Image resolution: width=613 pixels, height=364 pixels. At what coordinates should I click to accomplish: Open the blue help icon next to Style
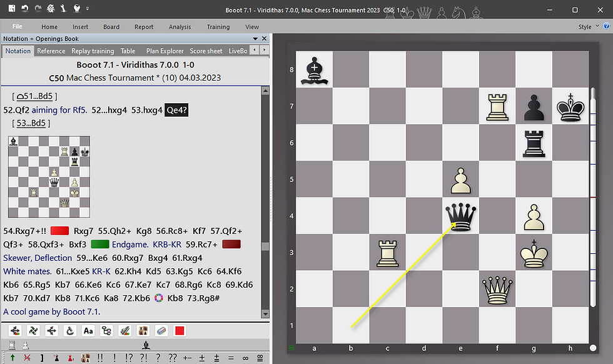[x=606, y=26]
